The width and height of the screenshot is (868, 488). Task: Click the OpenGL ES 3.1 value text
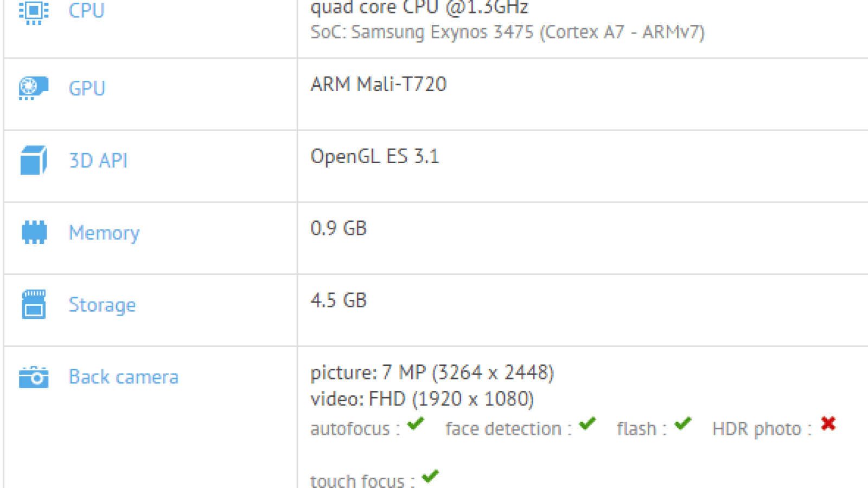pyautogui.click(x=375, y=157)
